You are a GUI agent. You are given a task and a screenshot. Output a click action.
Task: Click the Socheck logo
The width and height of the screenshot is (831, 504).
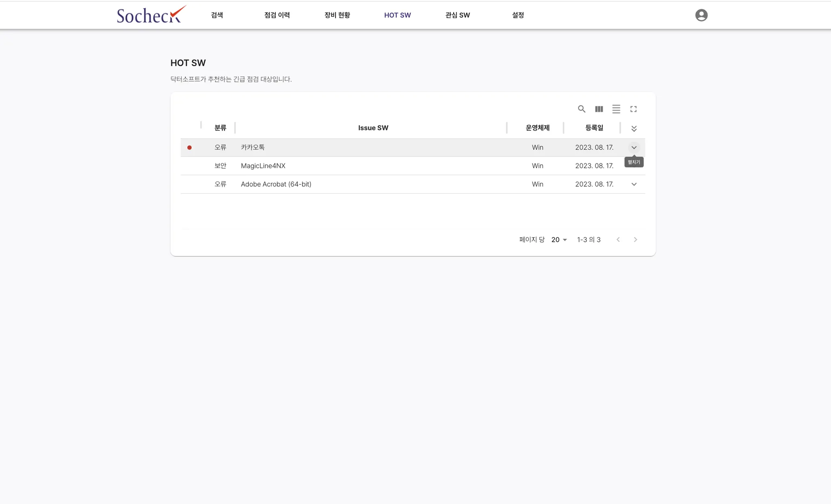[x=151, y=15]
